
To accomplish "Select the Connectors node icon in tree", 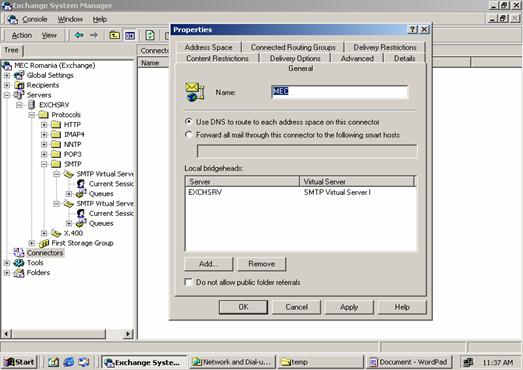I will (19, 253).
